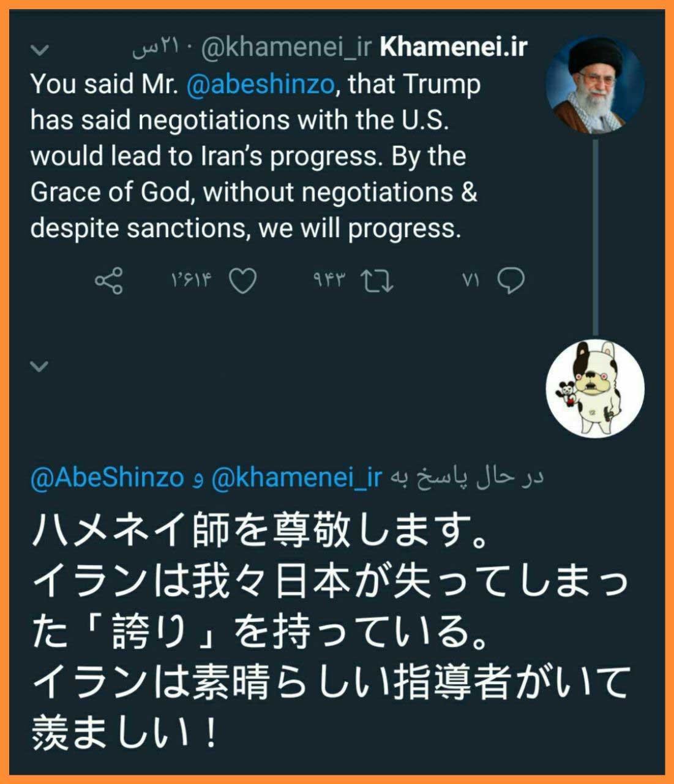Viewport: 674px width, 784px height.
Task: Click the retweet count beside the retweet arrows
Action: pyautogui.click(x=329, y=281)
